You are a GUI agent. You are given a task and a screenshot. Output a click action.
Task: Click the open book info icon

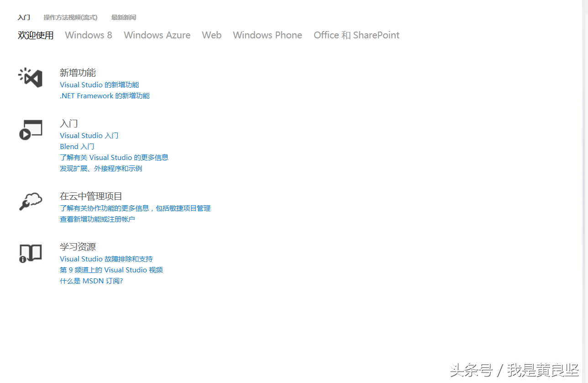(x=30, y=253)
